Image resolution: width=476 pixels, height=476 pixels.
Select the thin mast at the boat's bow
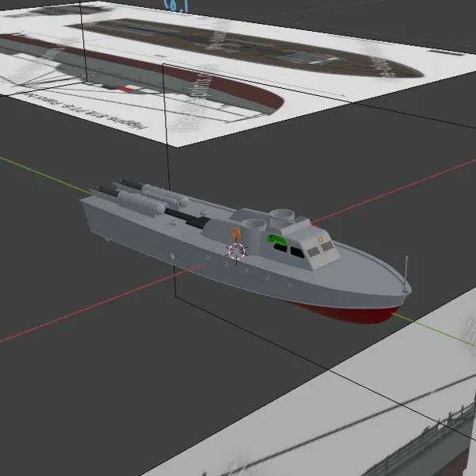click(406, 273)
